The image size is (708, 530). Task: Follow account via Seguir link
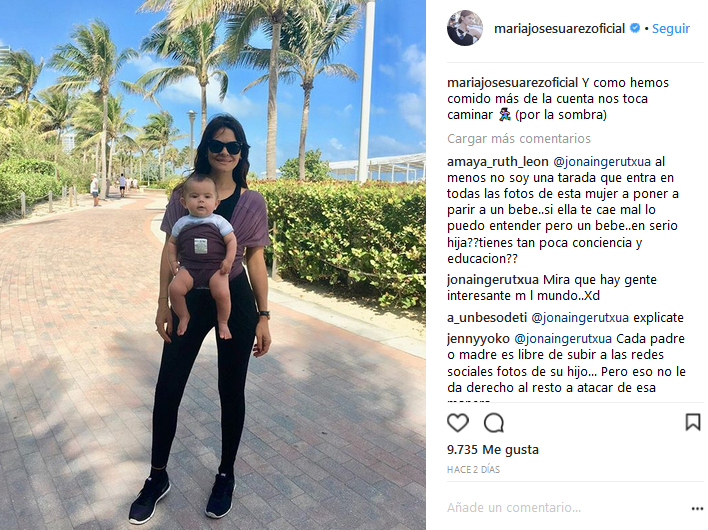coord(671,28)
